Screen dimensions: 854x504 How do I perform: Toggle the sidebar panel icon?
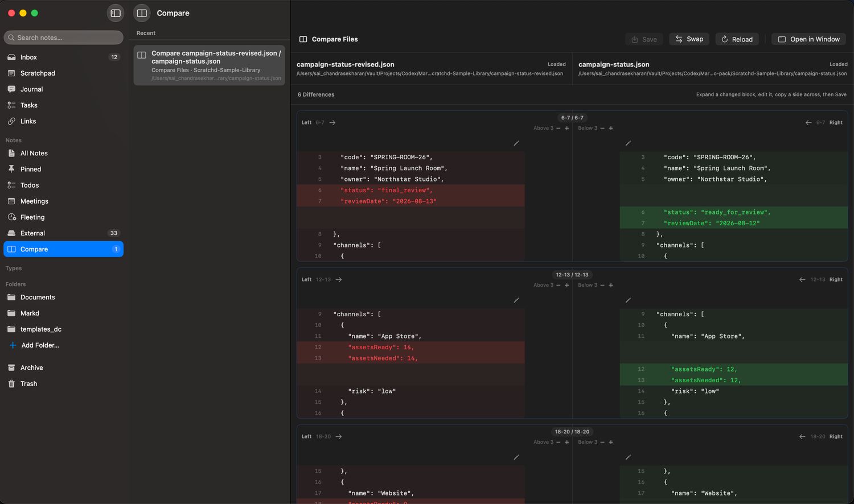tap(116, 13)
